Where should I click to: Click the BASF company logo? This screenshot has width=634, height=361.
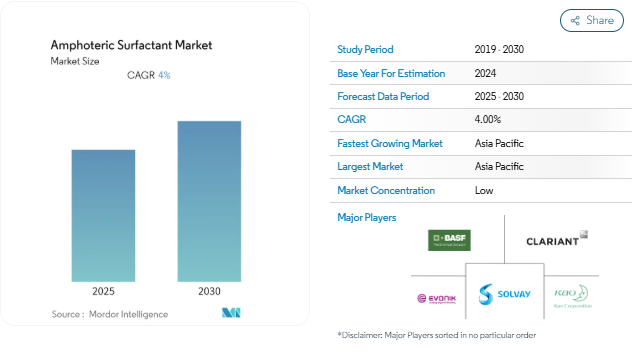click(x=449, y=240)
